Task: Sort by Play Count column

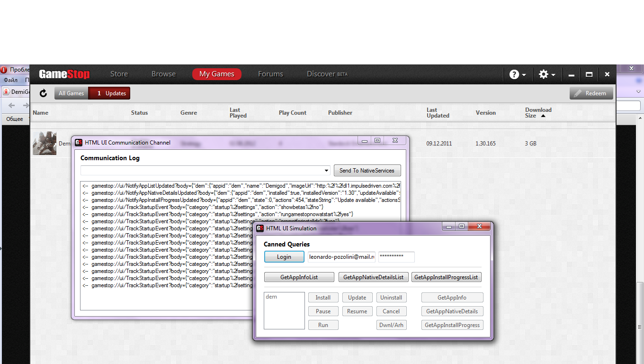Action: point(293,113)
